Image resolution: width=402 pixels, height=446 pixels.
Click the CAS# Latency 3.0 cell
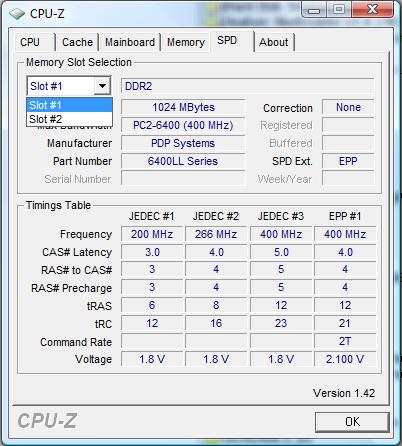[152, 252]
